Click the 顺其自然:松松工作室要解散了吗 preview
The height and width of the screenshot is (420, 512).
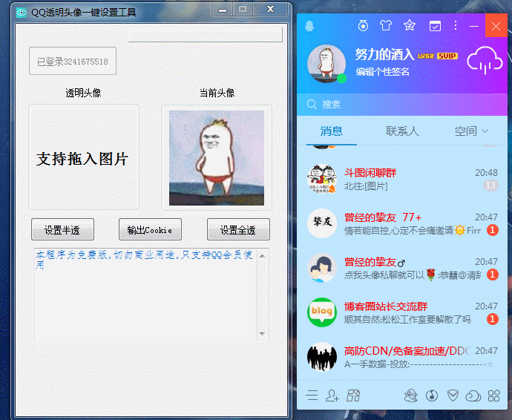point(407,319)
